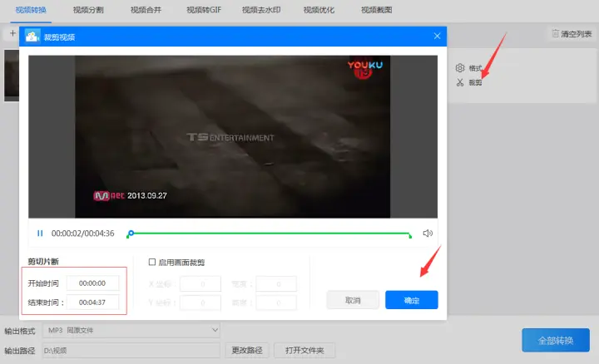Viewport: 599px width, 364px height.
Task: Click the 高度 input field
Action: point(276,303)
